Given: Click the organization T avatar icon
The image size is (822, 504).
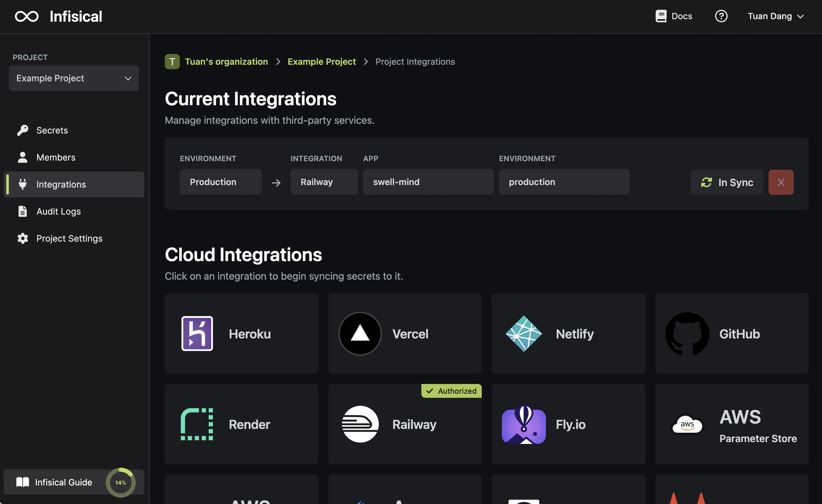Looking at the screenshot, I should 172,62.
